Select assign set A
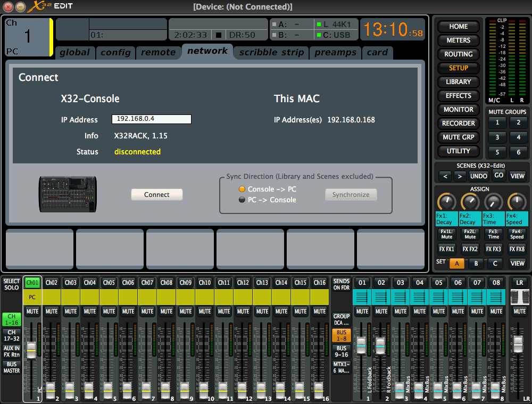The height and width of the screenshot is (404, 532). [456, 263]
